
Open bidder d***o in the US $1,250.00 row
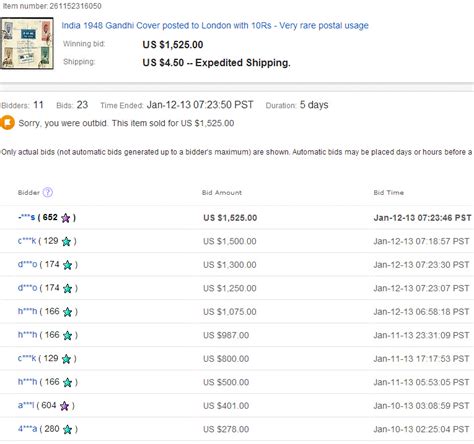[27, 288]
